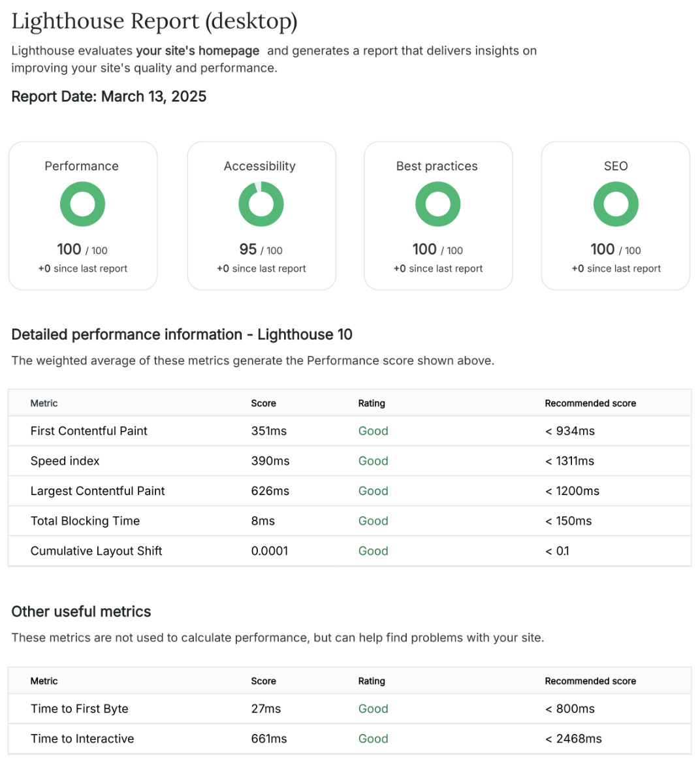Click the Accessibility score donut chart
The height and width of the screenshot is (764, 700).
tap(261, 204)
